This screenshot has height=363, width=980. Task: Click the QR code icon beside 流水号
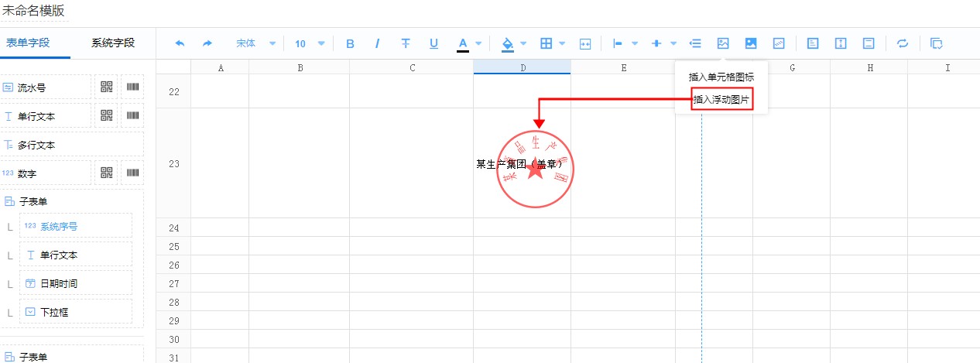[107, 87]
